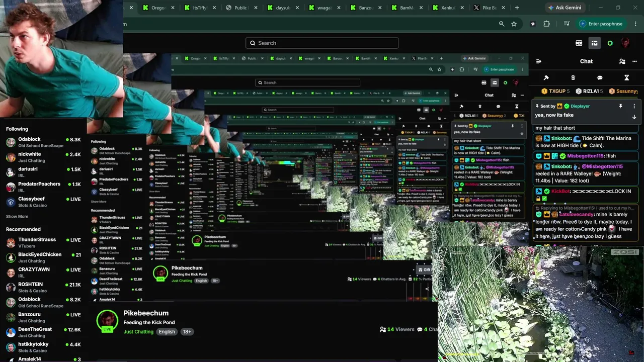Switch to the Oregon browser tab
The width and height of the screenshot is (644, 362).
click(x=158, y=8)
